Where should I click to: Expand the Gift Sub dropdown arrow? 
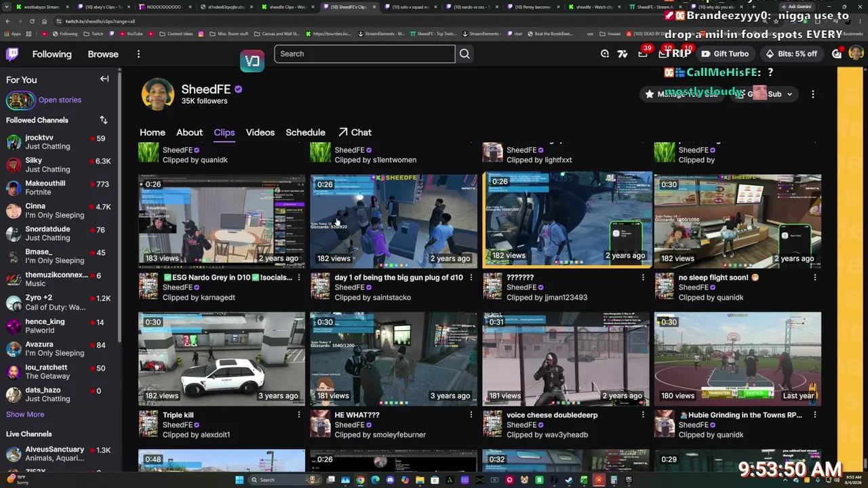click(789, 94)
